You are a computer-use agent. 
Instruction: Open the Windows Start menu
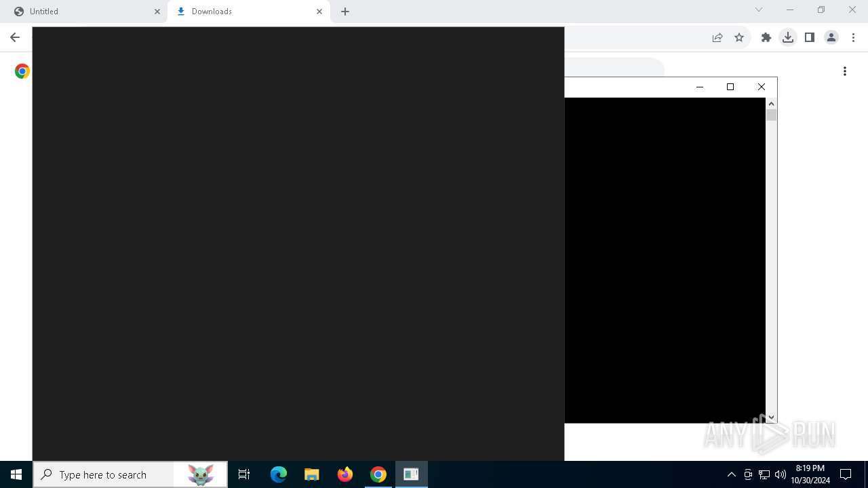pos(16,474)
